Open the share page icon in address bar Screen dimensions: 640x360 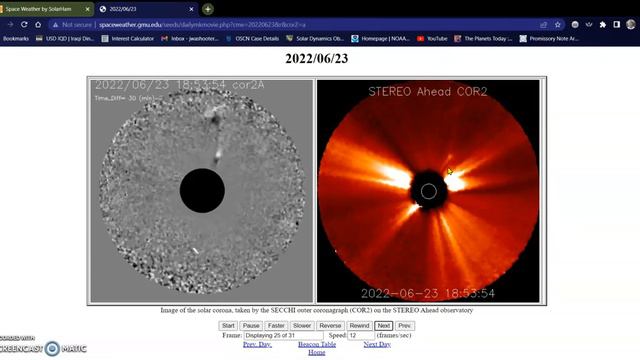[x=543, y=24]
